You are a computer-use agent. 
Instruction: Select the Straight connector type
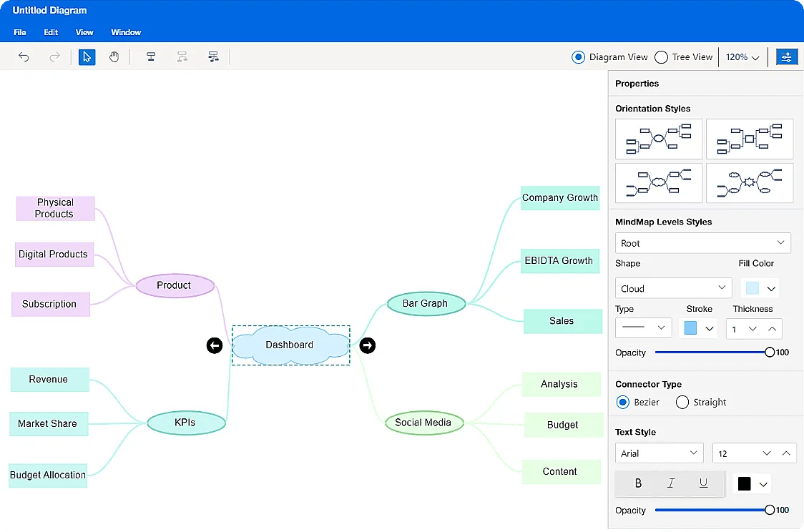pos(682,402)
